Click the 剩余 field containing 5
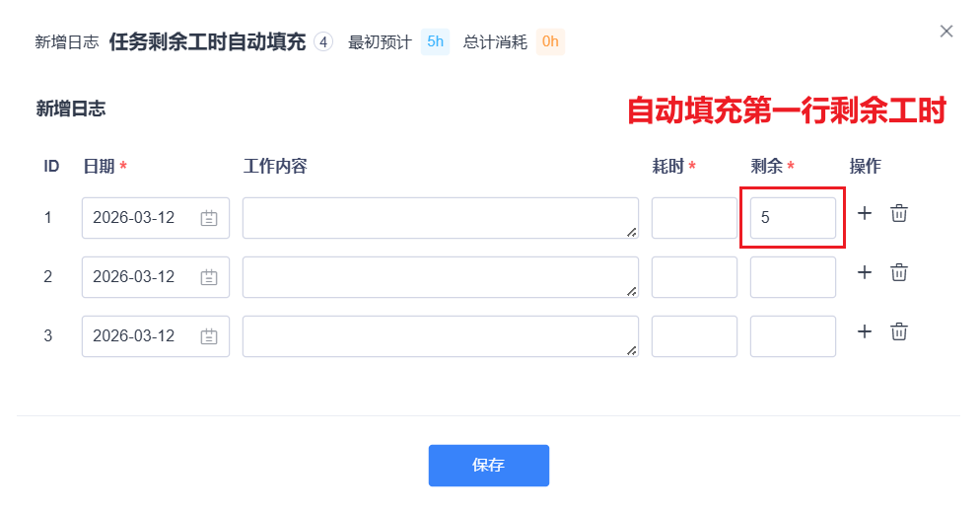The image size is (980, 512). [793, 218]
